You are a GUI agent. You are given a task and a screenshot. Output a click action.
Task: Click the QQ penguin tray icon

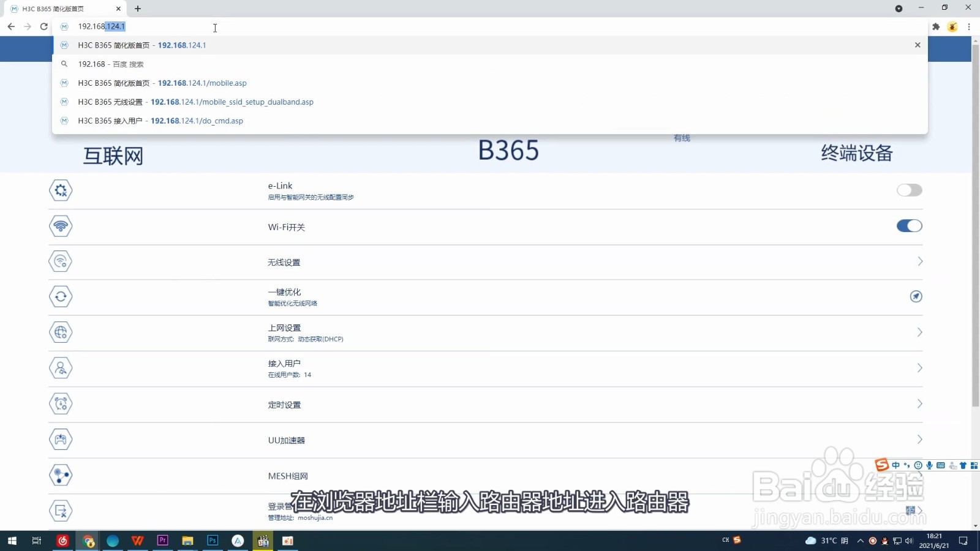tap(884, 541)
